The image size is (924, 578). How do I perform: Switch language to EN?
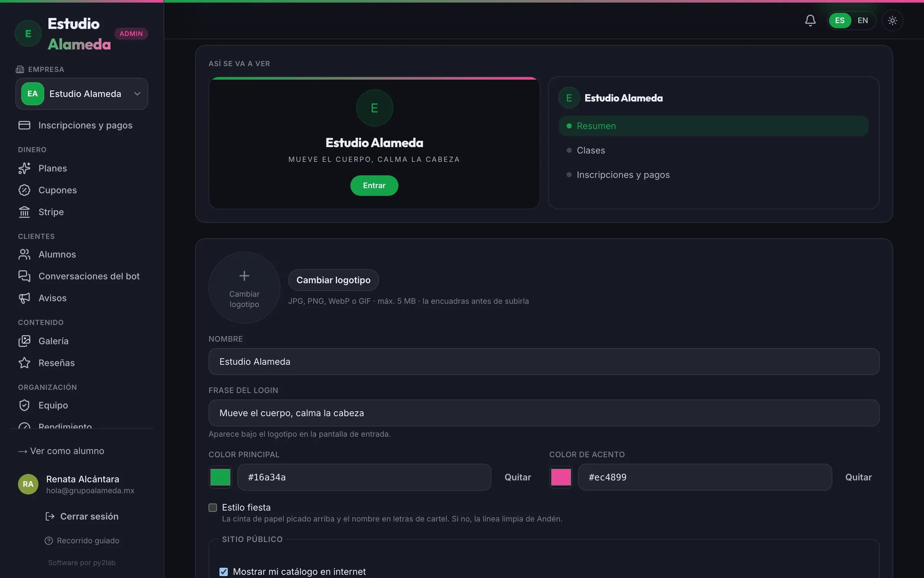[x=863, y=20]
